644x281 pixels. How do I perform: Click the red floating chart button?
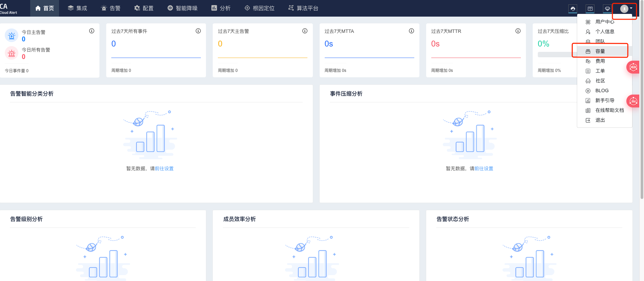point(633,101)
